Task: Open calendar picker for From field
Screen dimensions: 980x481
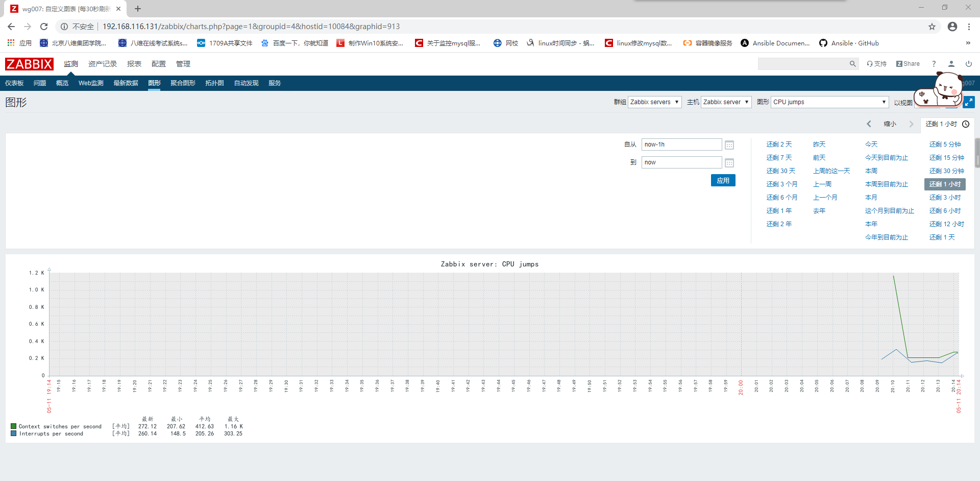Action: coord(729,145)
